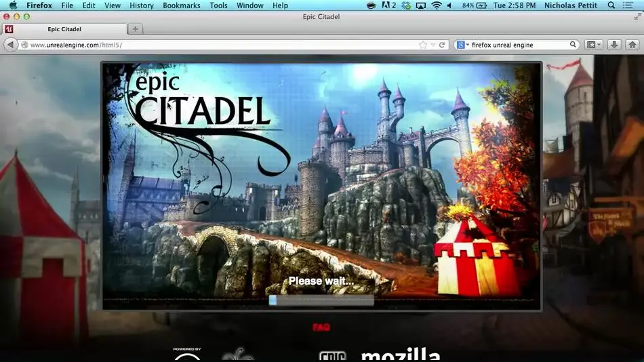This screenshot has height=362, width=644.
Task: Click the 84% battery status indicator
Action: point(475,5)
